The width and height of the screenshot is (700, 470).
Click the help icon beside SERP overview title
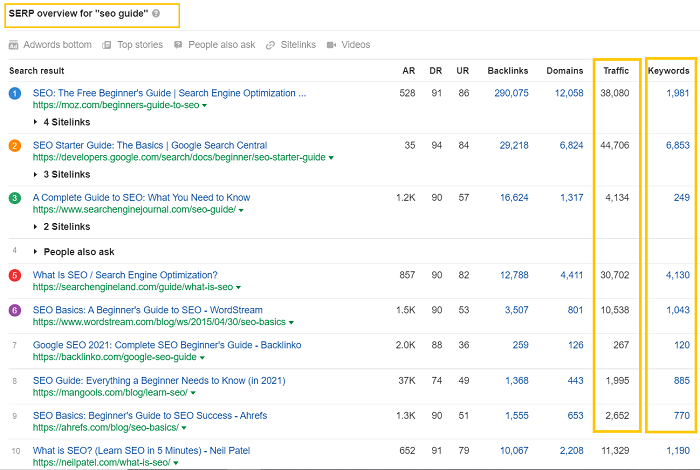click(x=156, y=15)
